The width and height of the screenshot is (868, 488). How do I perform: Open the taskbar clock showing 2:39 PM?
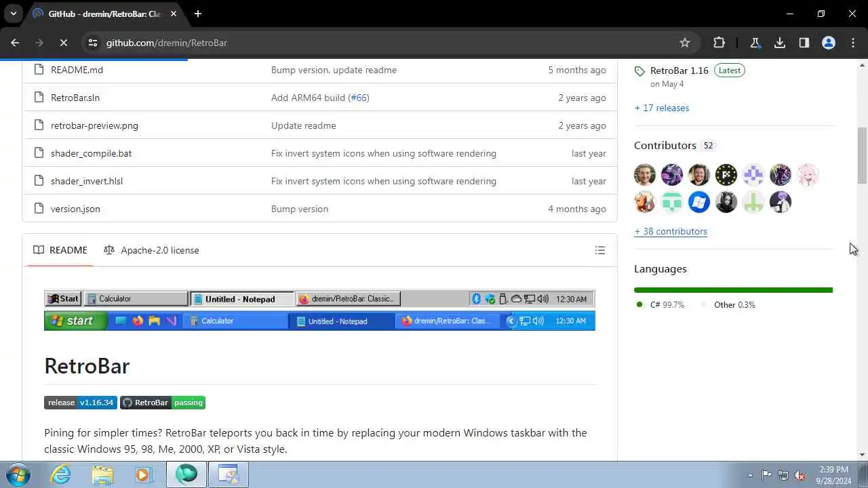click(x=833, y=474)
